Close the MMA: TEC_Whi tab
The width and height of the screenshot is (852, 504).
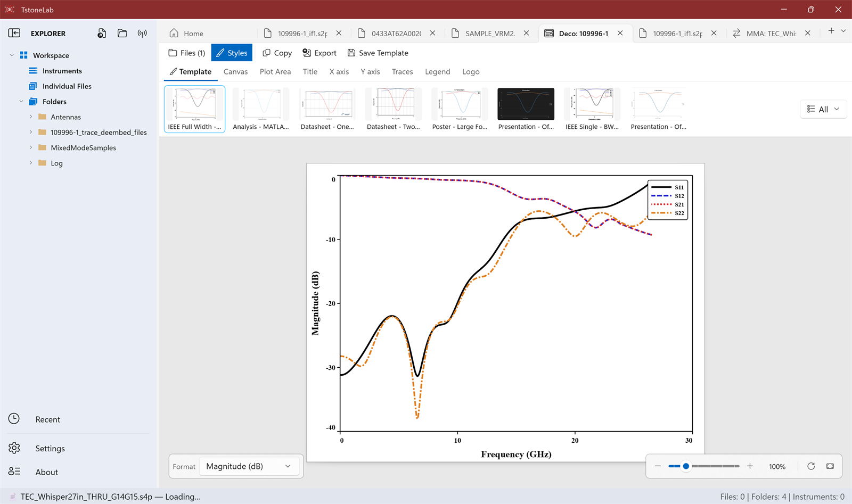(x=808, y=33)
